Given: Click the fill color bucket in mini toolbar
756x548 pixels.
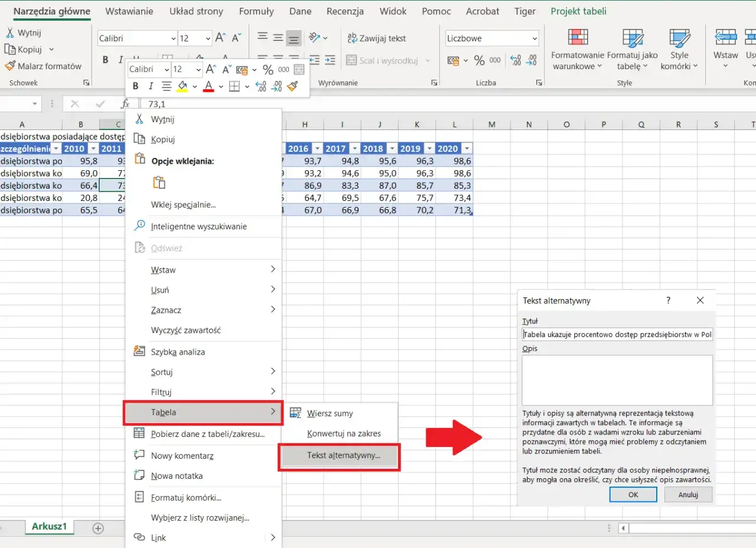Looking at the screenshot, I should click(x=182, y=87).
